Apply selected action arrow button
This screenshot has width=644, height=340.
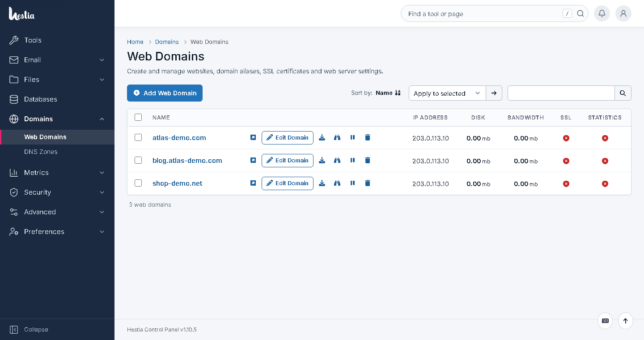[x=494, y=93]
